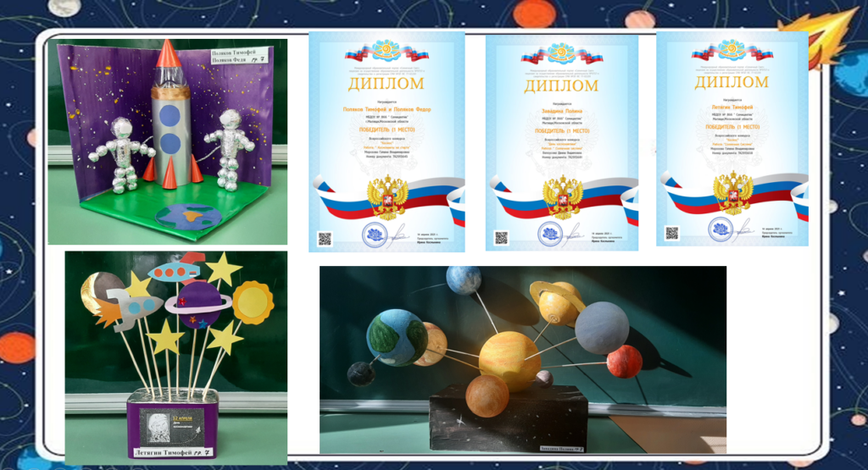Click the '12 апреля' card on the purple box
The width and height of the screenshot is (868, 470).
coord(170,426)
